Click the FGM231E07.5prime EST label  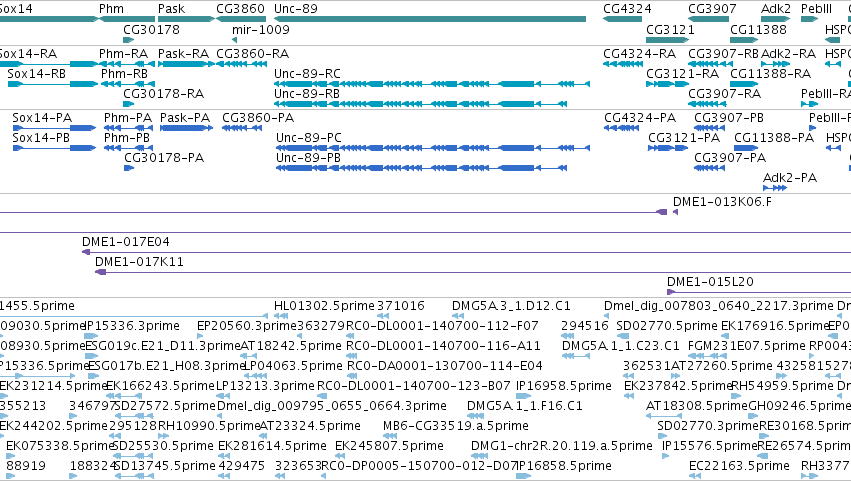point(746,346)
